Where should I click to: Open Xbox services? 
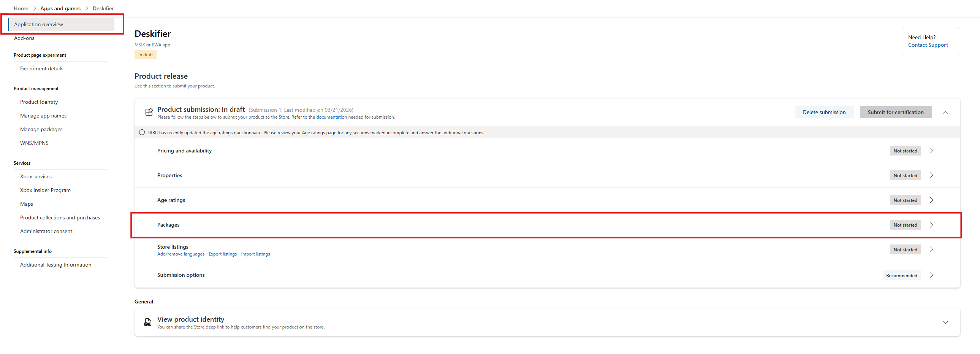tap(36, 176)
